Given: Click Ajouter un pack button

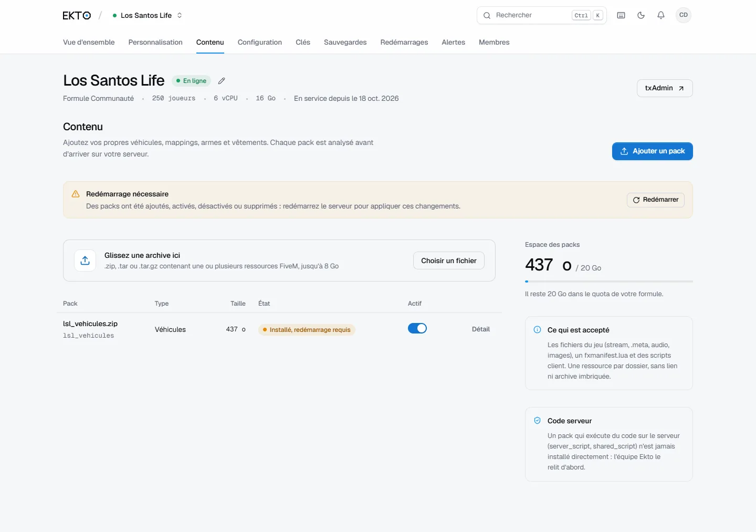Looking at the screenshot, I should pyautogui.click(x=653, y=151).
